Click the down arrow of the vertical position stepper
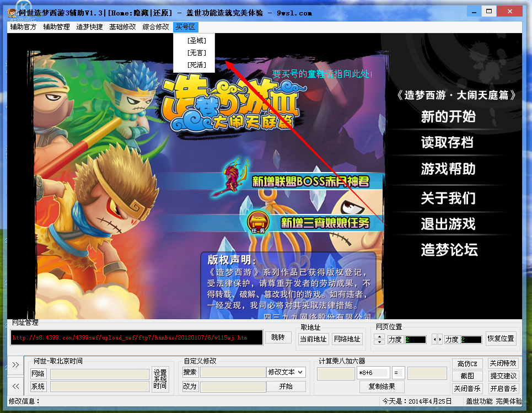This screenshot has height=413, width=532. 379,342
